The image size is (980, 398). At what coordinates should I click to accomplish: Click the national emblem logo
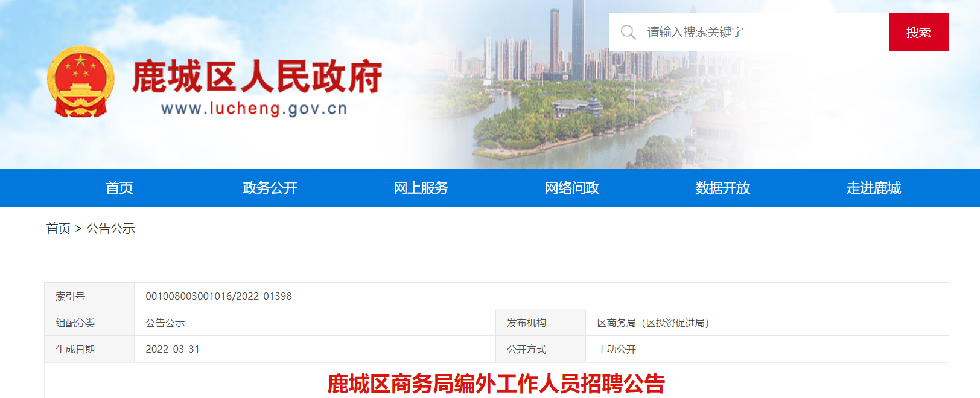[81, 82]
